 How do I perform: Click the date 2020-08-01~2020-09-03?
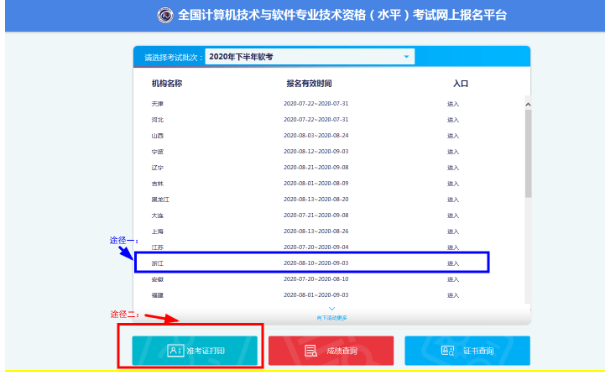[316, 295]
